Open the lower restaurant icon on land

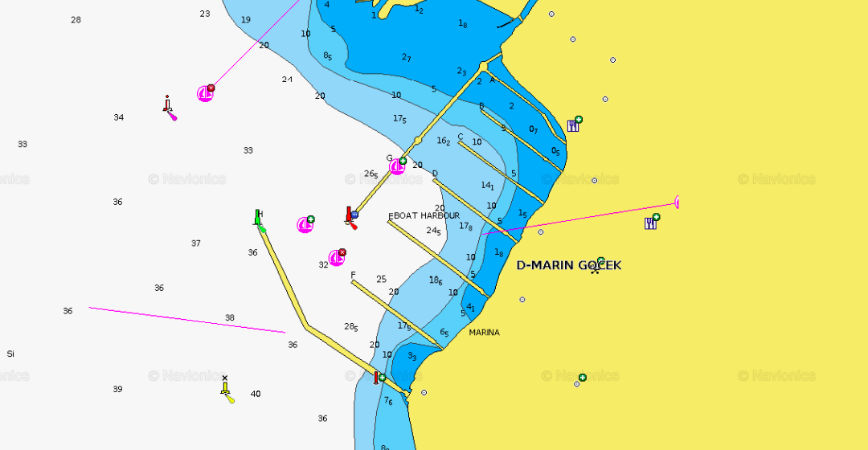tap(651, 222)
